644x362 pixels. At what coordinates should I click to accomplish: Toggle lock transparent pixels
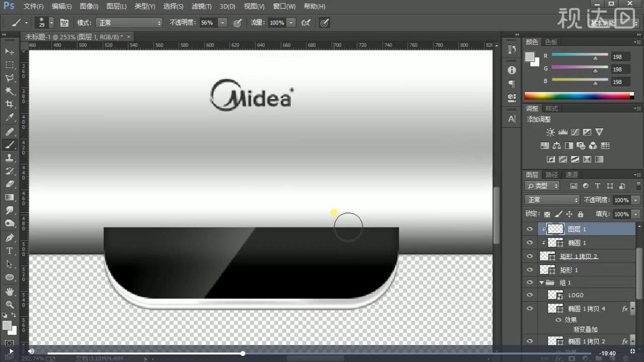point(547,214)
